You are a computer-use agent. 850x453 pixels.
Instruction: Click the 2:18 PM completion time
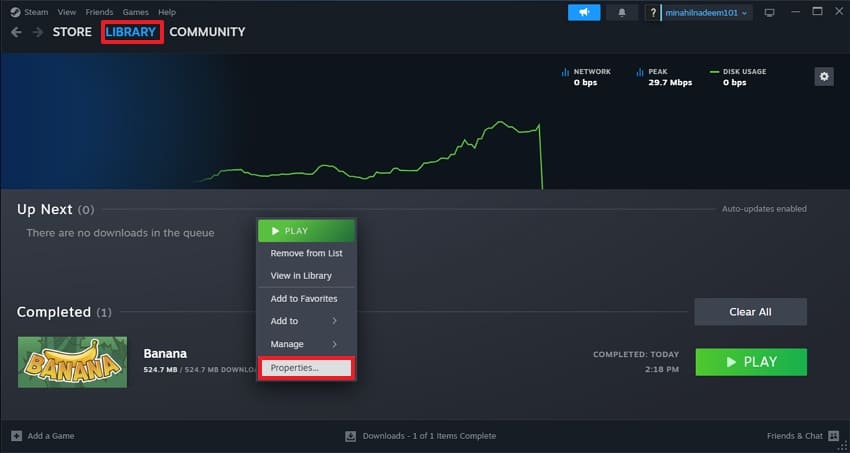coord(662,369)
